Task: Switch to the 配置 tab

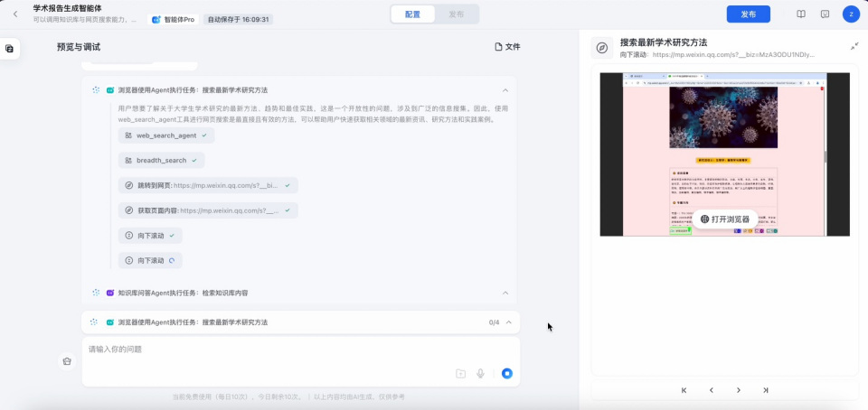Action: point(412,14)
